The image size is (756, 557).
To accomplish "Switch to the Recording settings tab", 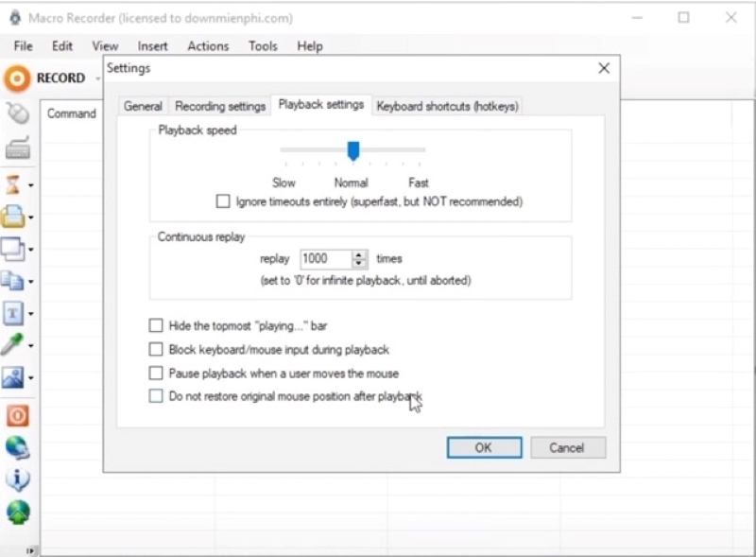I will [x=220, y=106].
